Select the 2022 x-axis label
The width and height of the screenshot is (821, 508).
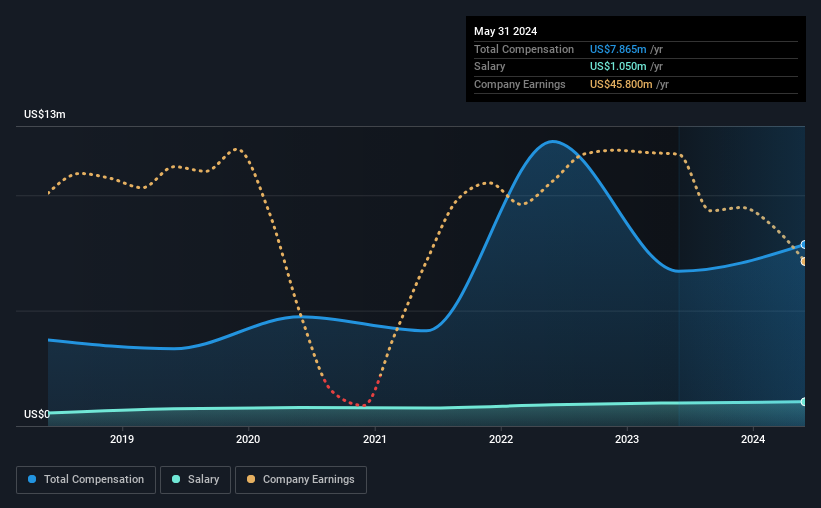point(501,439)
